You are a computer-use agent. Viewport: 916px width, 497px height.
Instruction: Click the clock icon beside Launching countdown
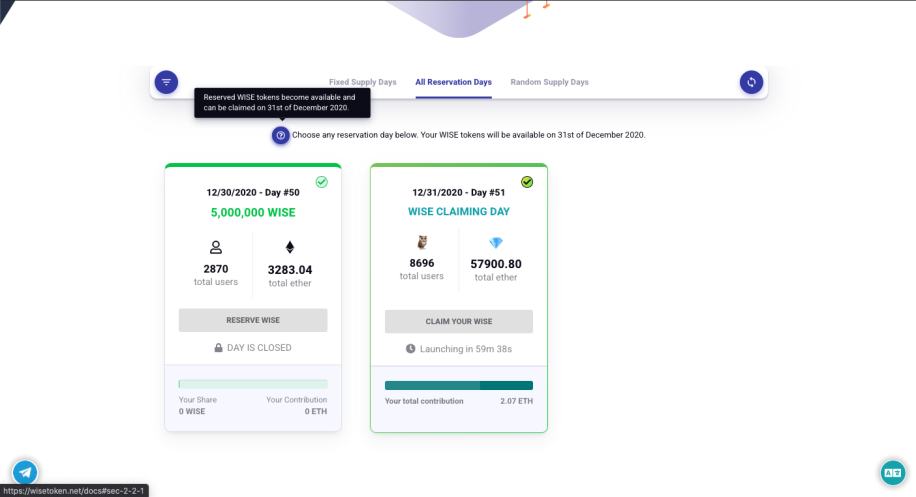point(411,349)
